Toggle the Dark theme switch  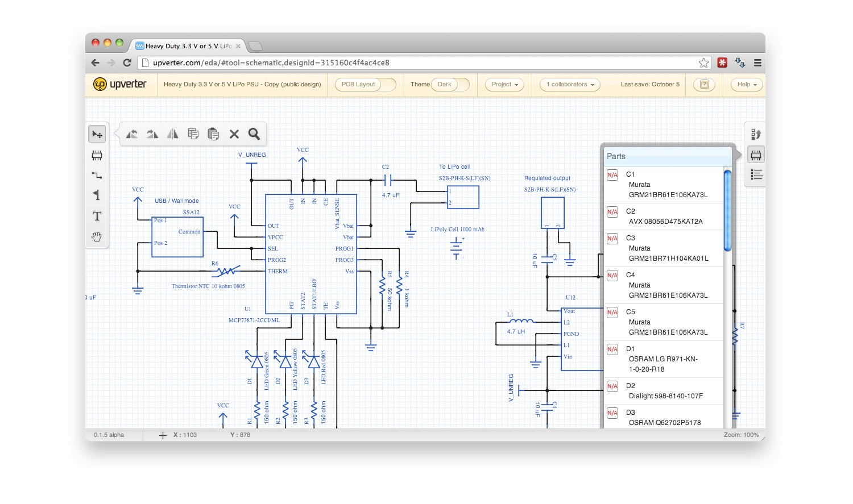pos(450,84)
